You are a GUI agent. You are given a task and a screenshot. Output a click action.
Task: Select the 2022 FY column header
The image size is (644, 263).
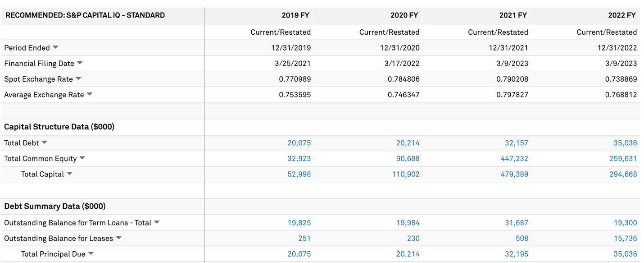pos(625,15)
